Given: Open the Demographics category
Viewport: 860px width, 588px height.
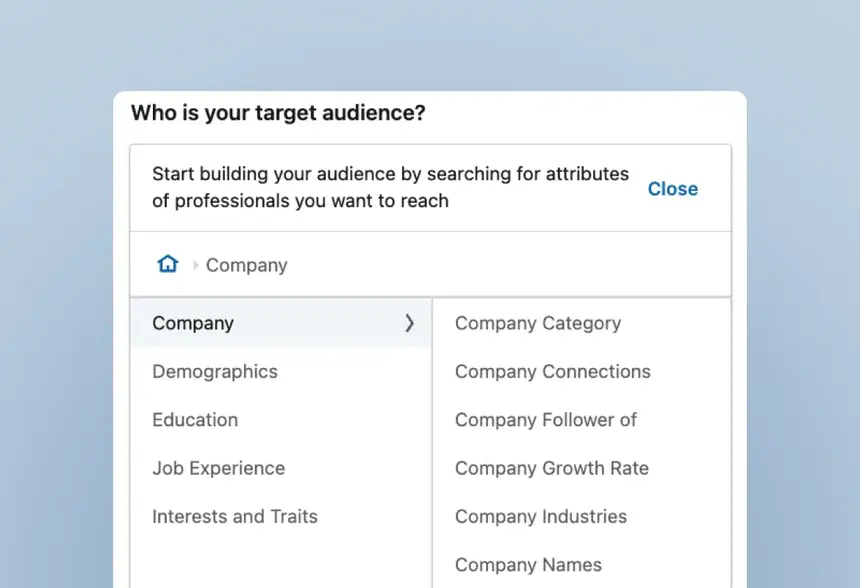Looking at the screenshot, I should pyautogui.click(x=215, y=371).
